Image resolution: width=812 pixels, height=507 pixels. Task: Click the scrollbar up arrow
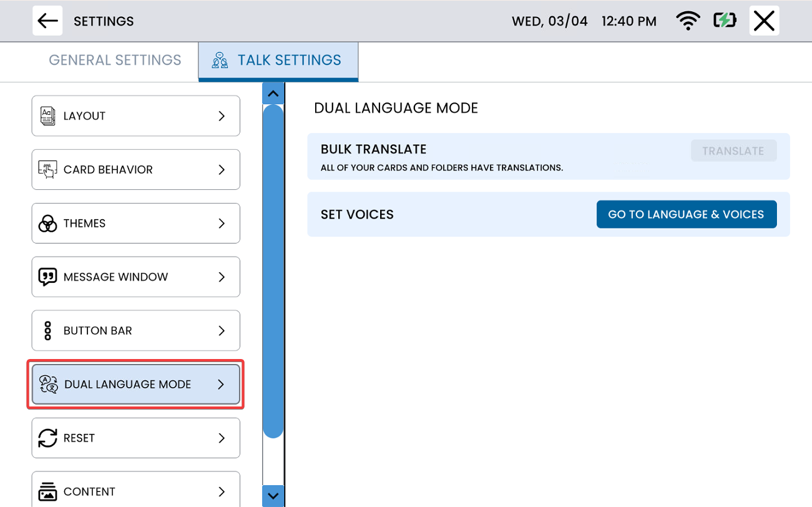(273, 94)
